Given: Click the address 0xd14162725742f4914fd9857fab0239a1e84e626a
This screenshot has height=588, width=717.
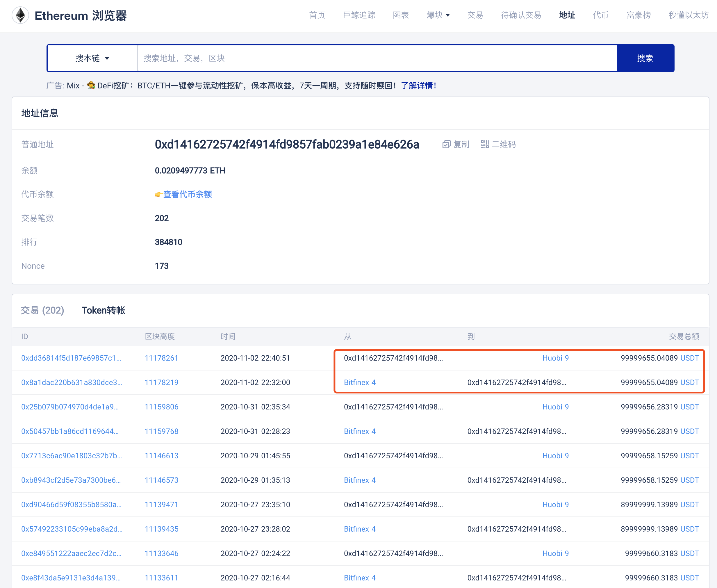Looking at the screenshot, I should click(287, 145).
